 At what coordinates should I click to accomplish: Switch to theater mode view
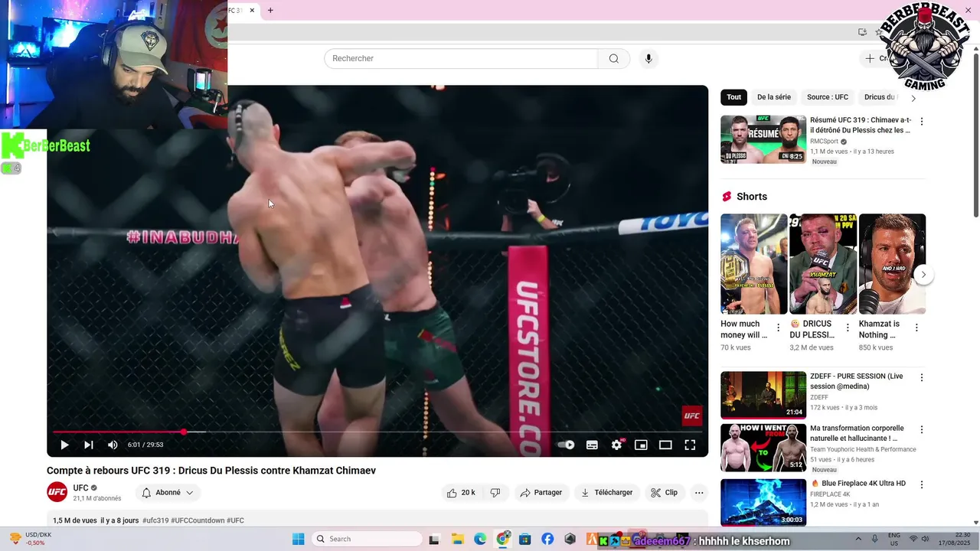(665, 445)
